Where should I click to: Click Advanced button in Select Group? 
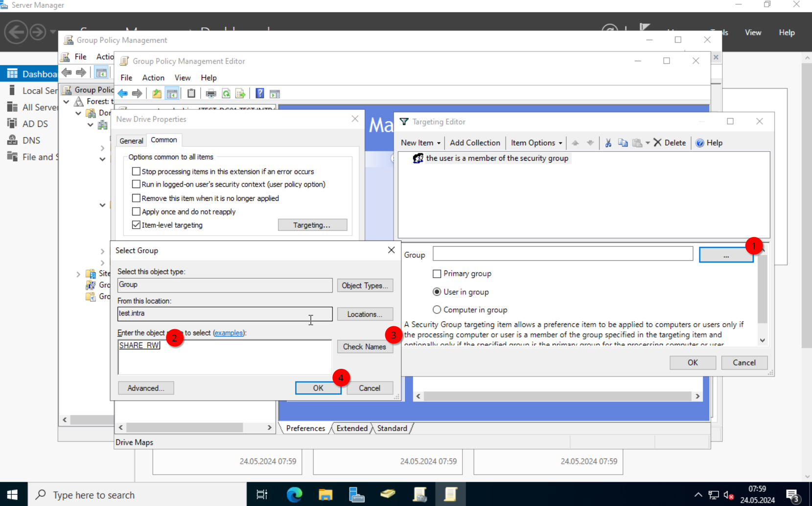[x=146, y=388]
